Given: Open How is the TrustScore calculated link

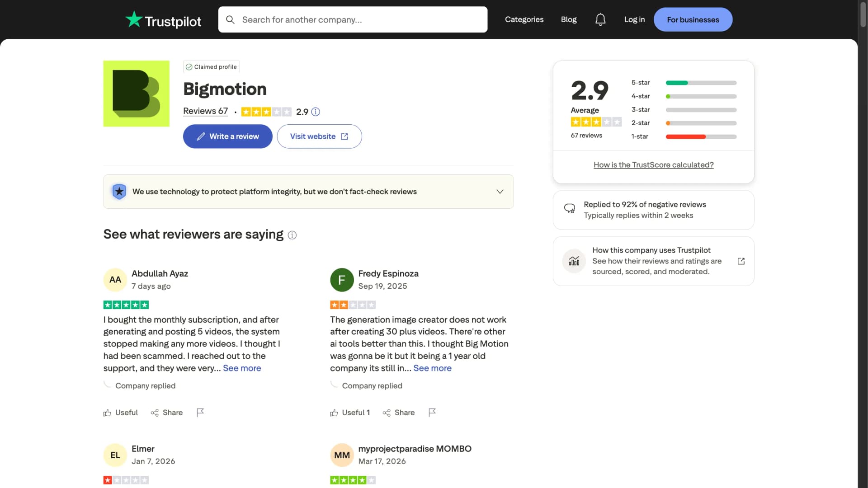Looking at the screenshot, I should (653, 164).
